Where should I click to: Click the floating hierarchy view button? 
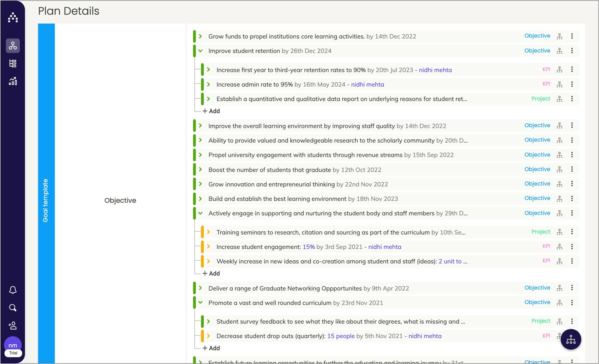(571, 339)
